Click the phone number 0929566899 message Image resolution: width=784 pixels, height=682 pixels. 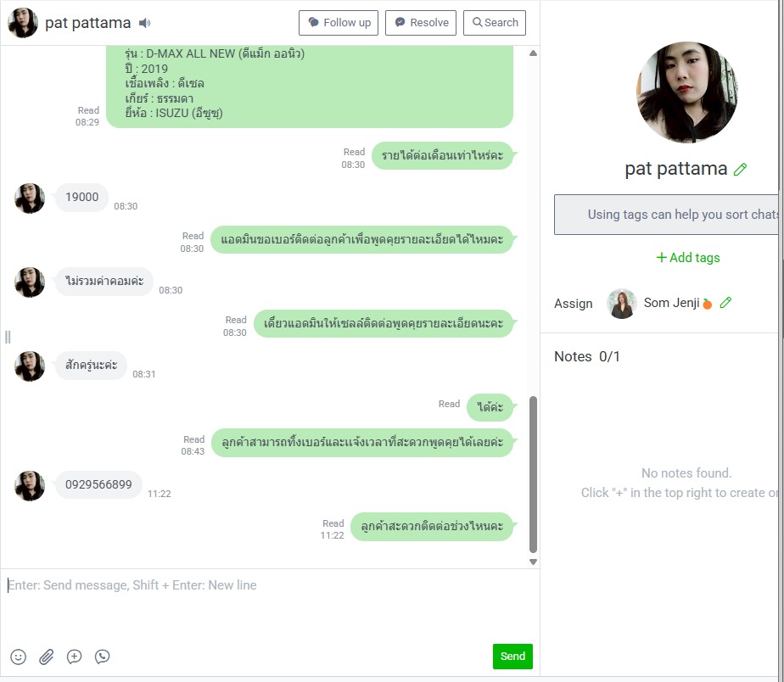(x=98, y=485)
